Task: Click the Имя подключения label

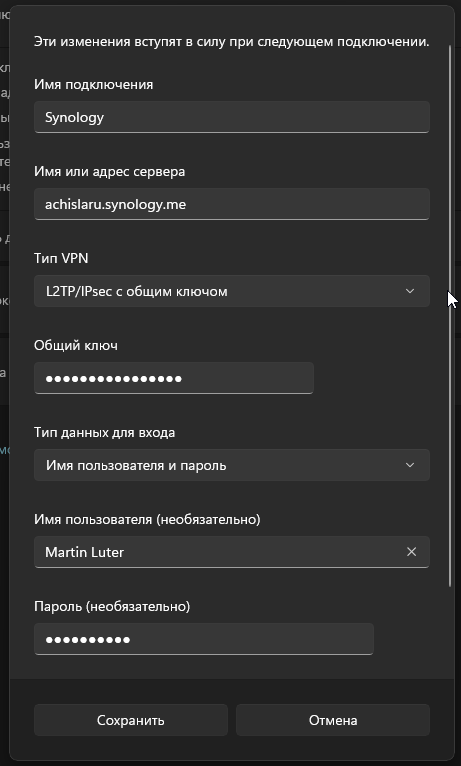Action: (x=94, y=85)
